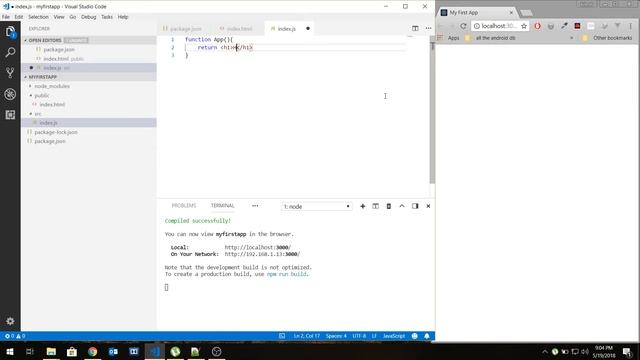Open Task View on the taskbar

pos(30,351)
